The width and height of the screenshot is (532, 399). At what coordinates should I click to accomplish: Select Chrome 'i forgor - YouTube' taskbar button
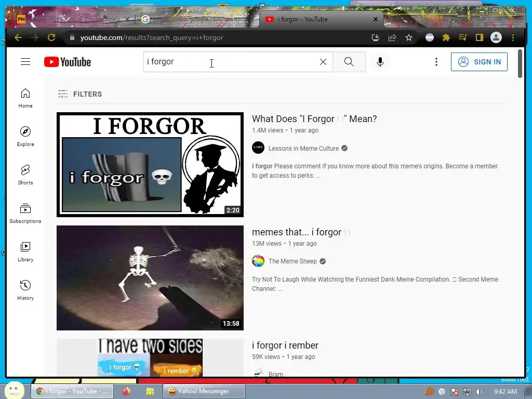(72, 391)
